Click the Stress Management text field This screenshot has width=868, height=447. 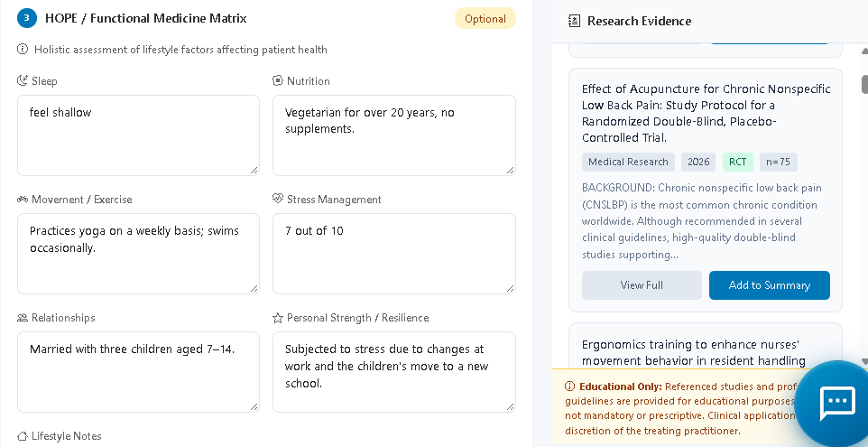pyautogui.click(x=394, y=254)
